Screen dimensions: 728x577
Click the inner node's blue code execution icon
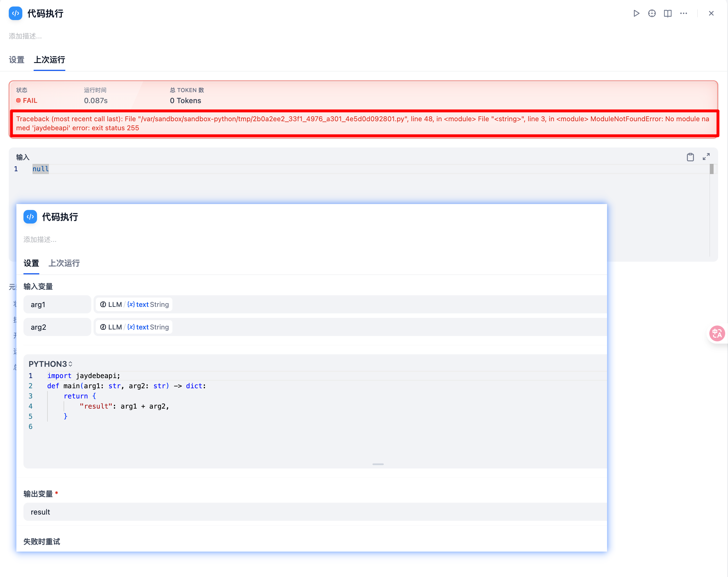click(30, 217)
